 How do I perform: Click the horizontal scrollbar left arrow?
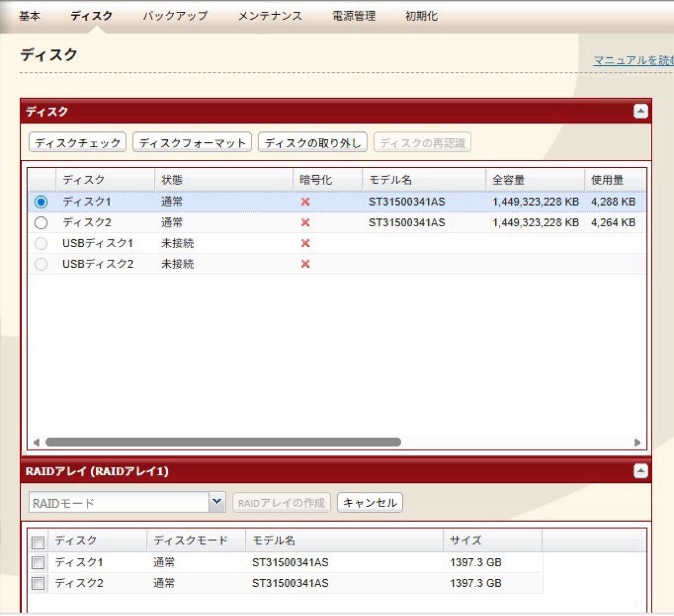tap(37, 442)
